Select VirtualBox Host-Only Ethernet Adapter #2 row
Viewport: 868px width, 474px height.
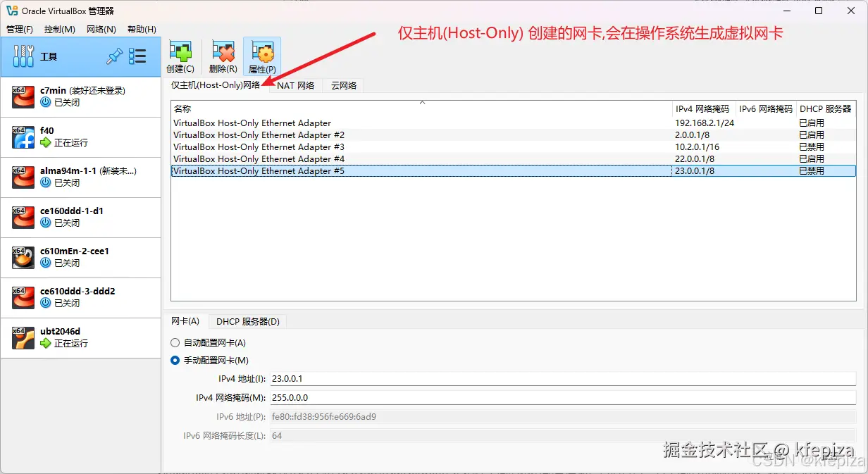513,135
